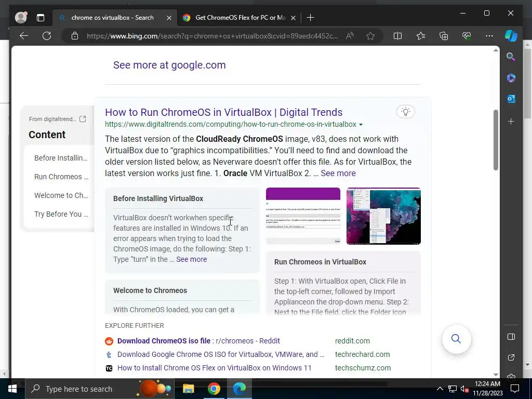
Task: Open notification center icon in taskbar
Action: (x=515, y=389)
